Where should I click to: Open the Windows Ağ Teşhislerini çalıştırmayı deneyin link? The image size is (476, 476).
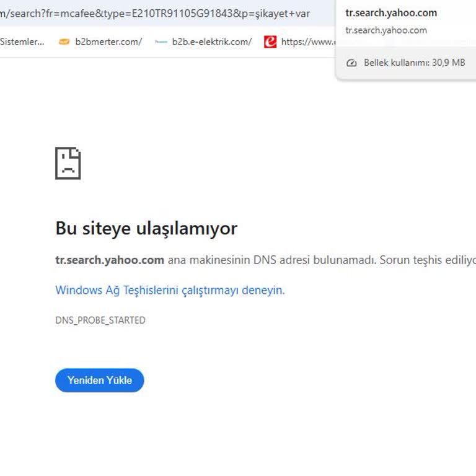pos(170,290)
